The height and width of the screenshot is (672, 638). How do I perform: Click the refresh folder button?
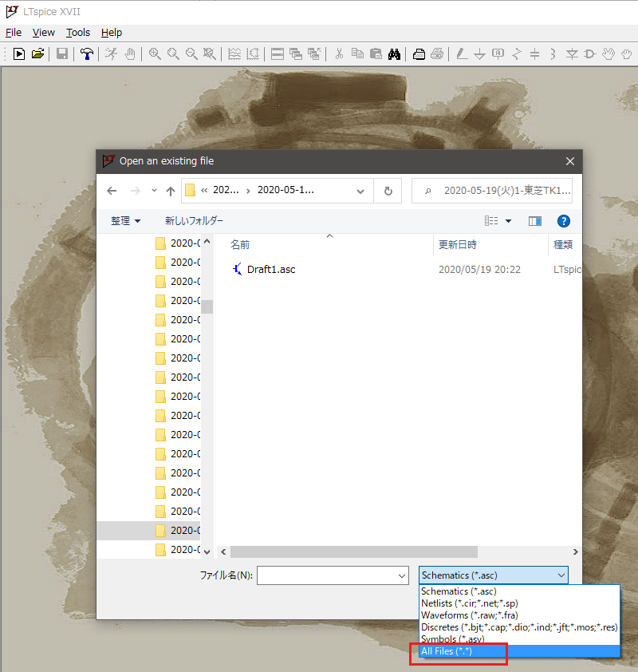click(x=388, y=191)
